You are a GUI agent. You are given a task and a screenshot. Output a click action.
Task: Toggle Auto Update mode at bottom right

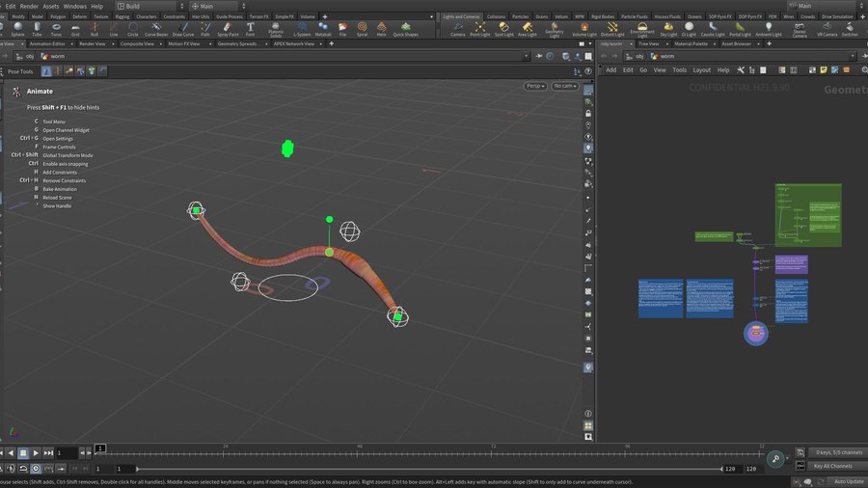[848, 481]
